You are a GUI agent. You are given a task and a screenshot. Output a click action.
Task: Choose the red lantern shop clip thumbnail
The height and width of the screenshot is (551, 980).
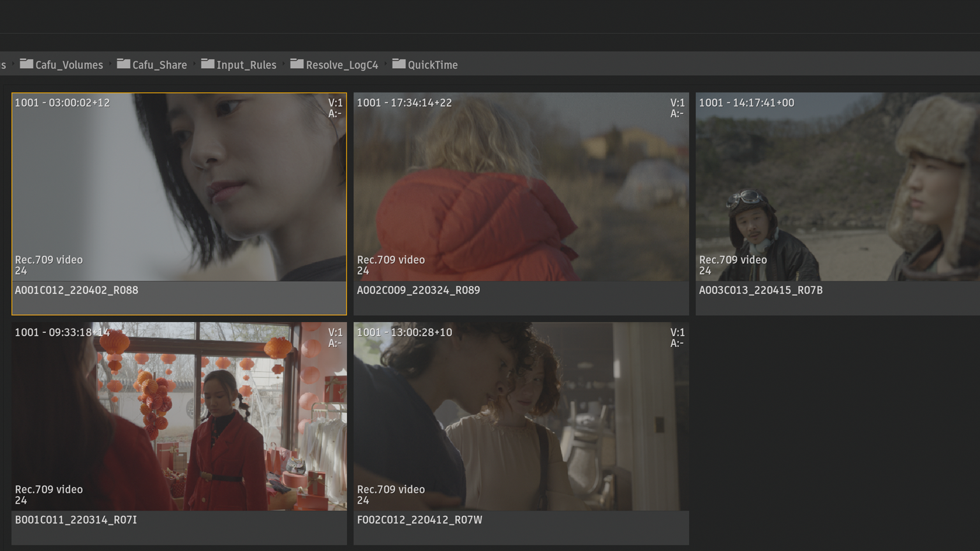(179, 416)
